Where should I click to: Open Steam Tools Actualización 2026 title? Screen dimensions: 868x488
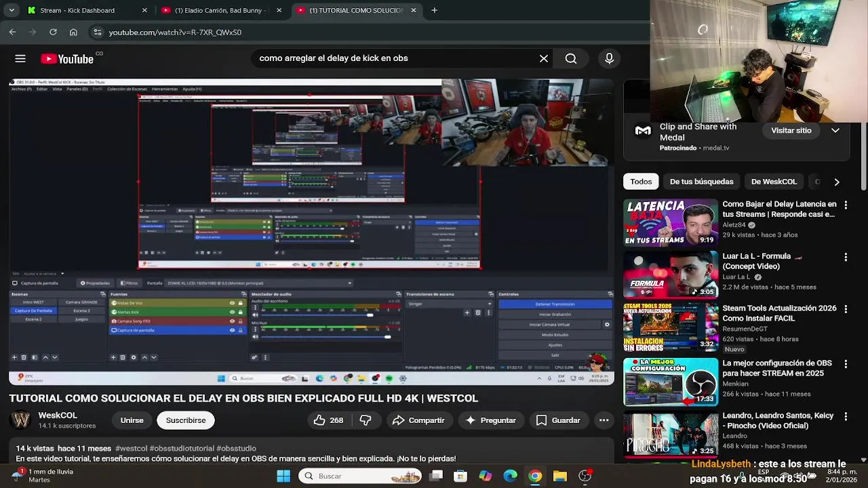click(x=779, y=313)
